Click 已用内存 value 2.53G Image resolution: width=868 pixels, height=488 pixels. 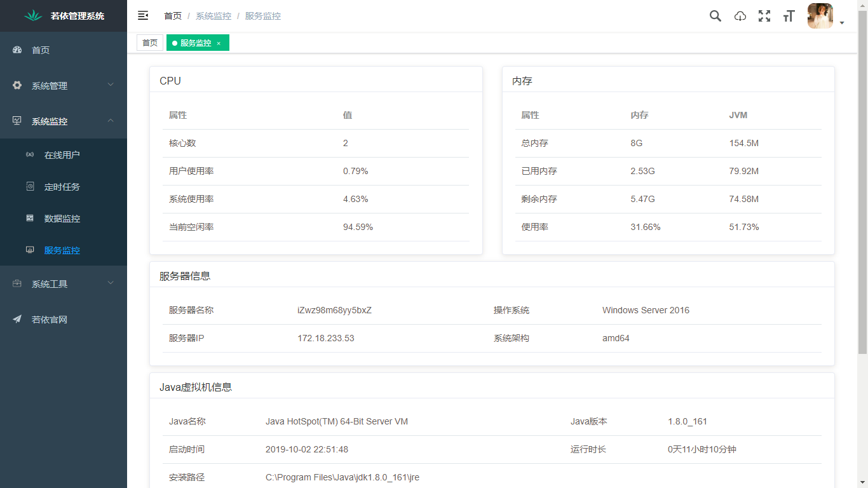click(642, 171)
